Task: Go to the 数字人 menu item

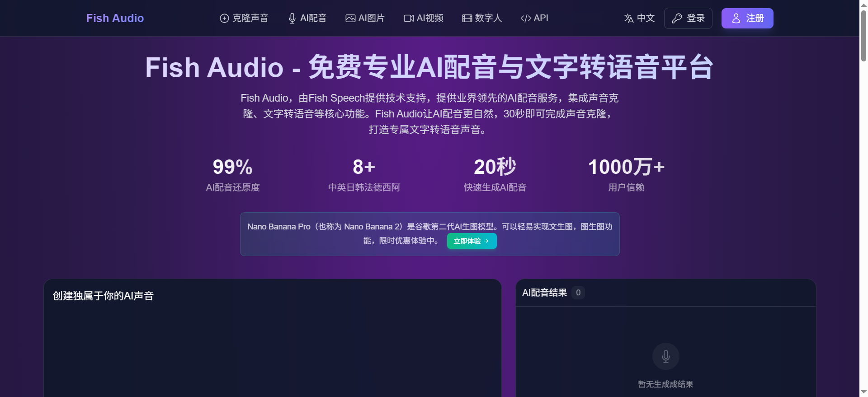Action: (x=482, y=18)
